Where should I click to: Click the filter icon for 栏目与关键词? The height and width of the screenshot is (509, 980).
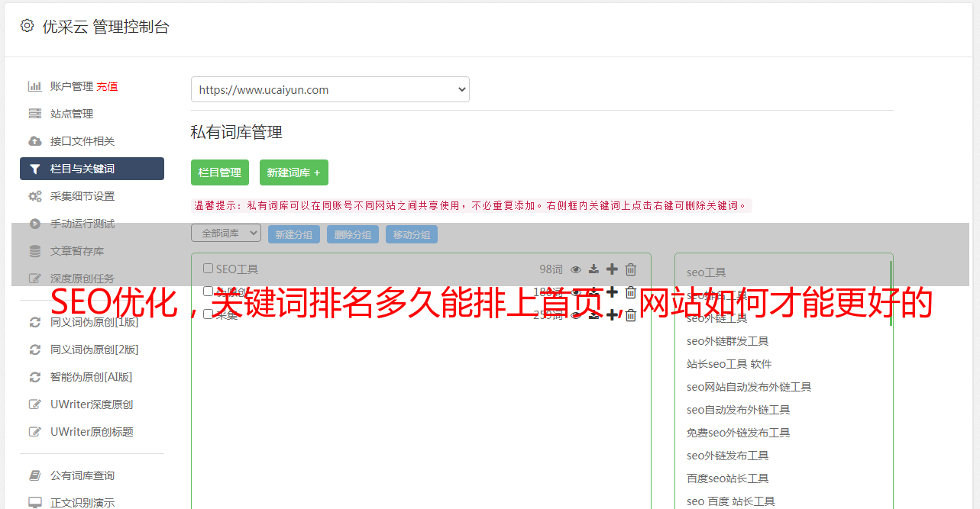[35, 169]
